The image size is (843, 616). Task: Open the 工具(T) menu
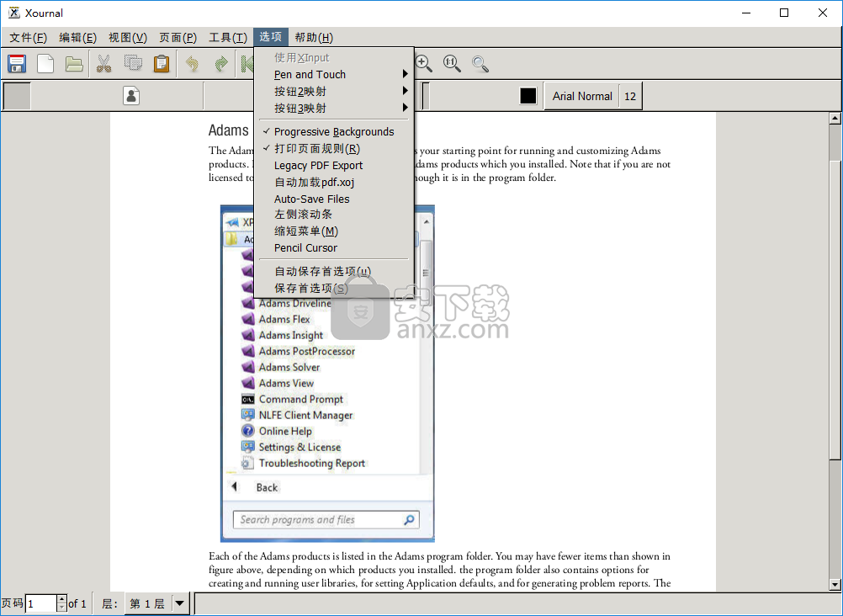pos(228,37)
